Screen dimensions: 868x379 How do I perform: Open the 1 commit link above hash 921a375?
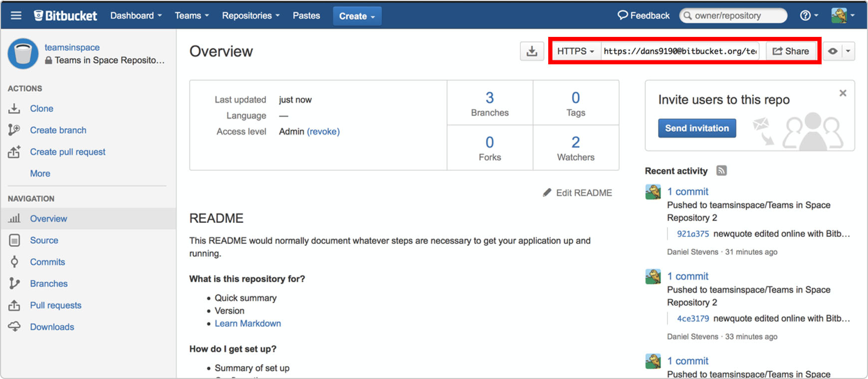coord(688,191)
